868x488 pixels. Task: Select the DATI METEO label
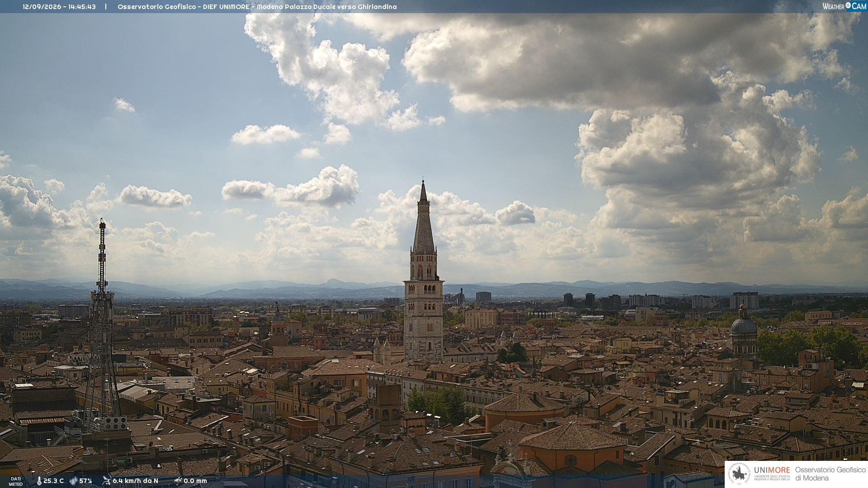click(x=15, y=481)
